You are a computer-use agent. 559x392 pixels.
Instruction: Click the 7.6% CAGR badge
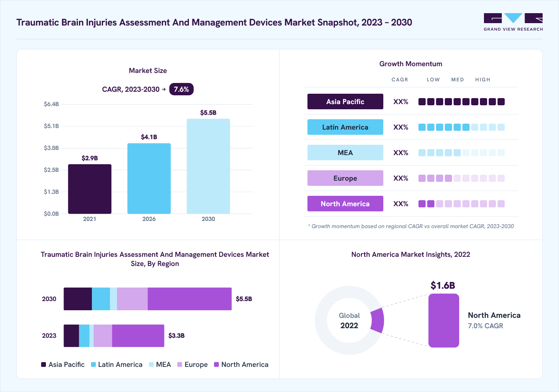(181, 89)
